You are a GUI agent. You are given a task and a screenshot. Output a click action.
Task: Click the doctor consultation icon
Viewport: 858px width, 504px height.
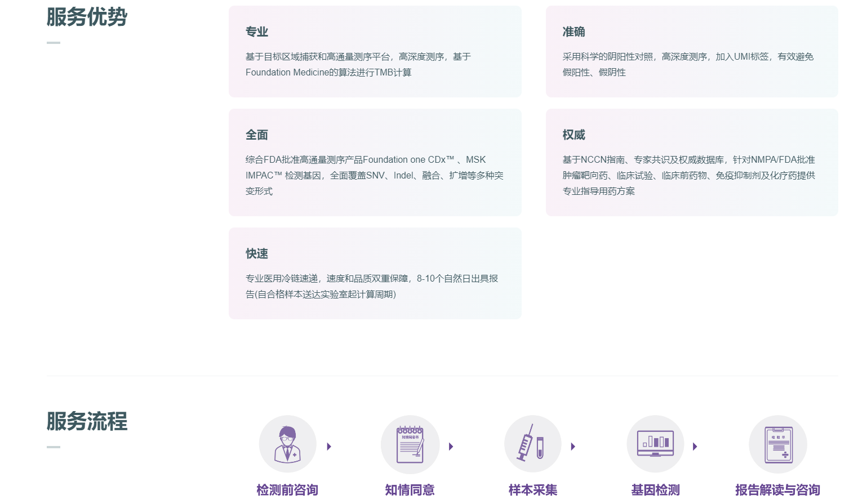coord(287,444)
